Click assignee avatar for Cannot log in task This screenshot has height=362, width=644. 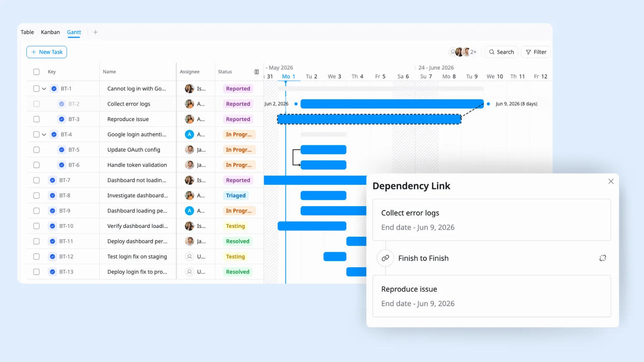190,89
